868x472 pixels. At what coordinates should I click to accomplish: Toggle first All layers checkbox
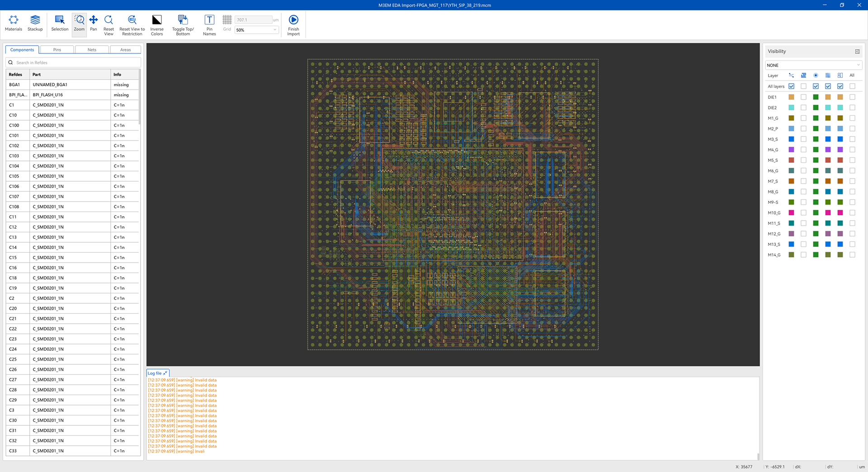[x=791, y=86]
